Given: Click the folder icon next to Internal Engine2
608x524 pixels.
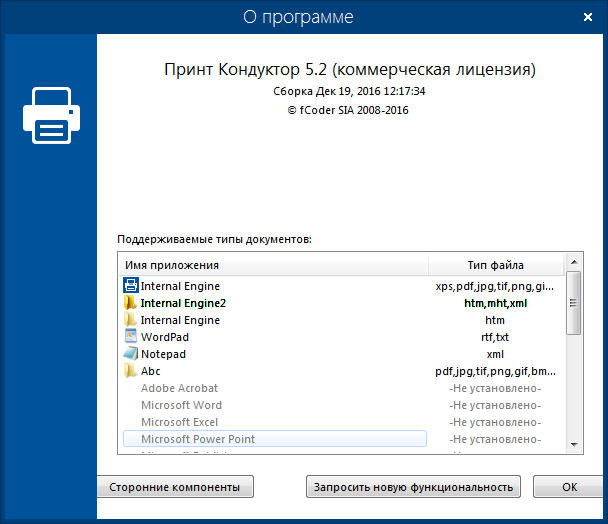Looking at the screenshot, I should [x=130, y=303].
